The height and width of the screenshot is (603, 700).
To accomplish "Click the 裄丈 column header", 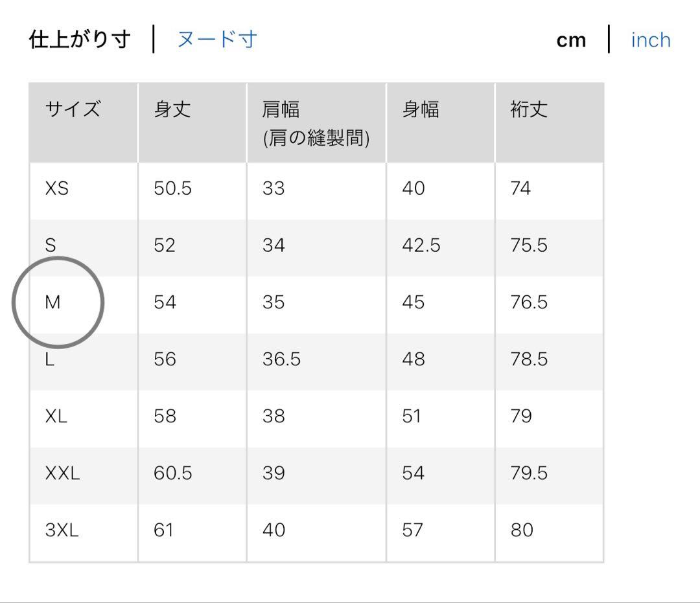I will (x=529, y=109).
